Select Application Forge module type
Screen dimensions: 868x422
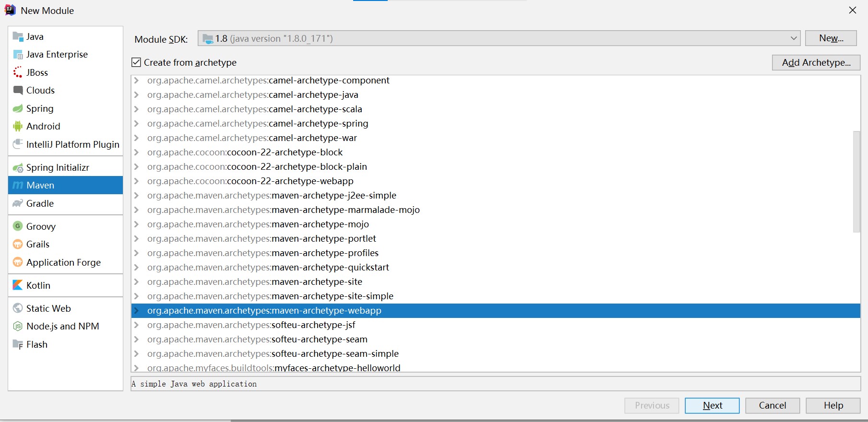click(65, 262)
